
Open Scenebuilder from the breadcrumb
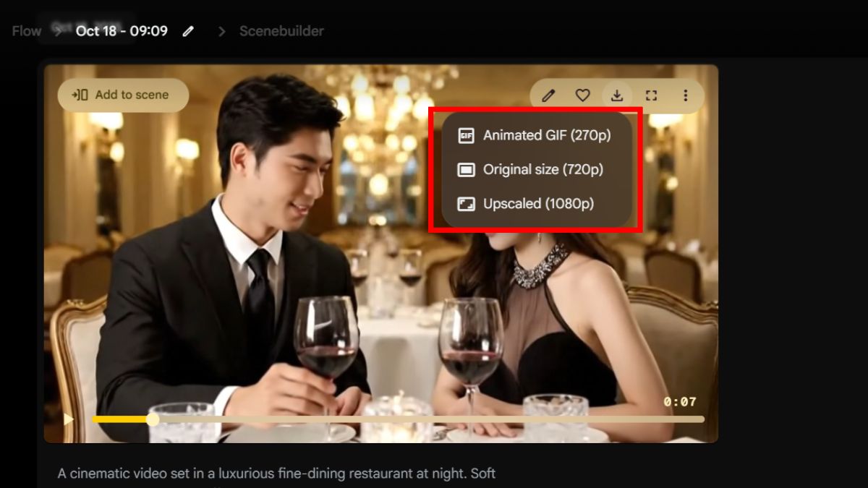(x=281, y=31)
